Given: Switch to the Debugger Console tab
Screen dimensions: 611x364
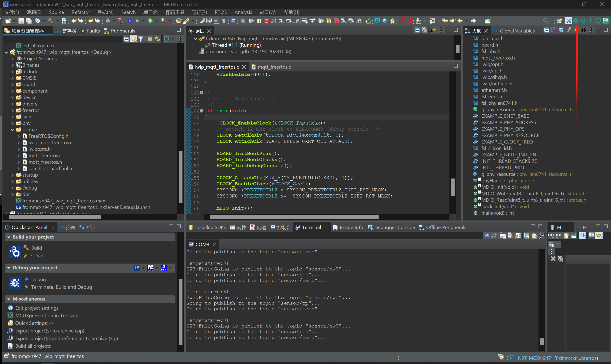Looking at the screenshot, I should (x=391, y=227).
